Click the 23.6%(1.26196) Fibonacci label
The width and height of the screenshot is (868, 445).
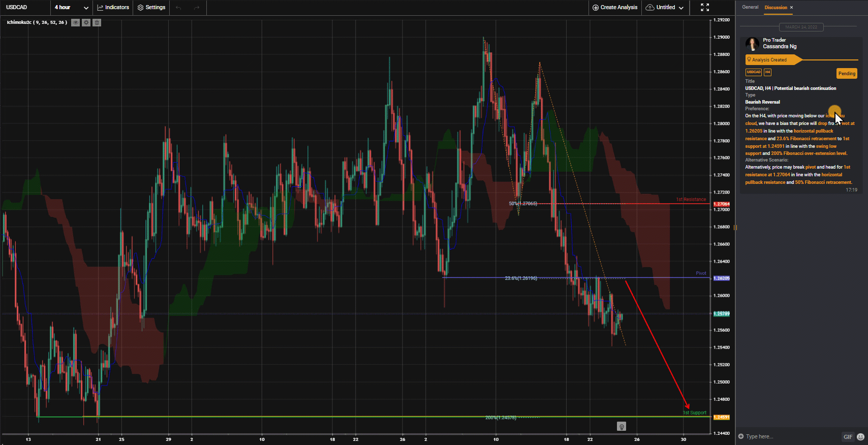click(521, 278)
